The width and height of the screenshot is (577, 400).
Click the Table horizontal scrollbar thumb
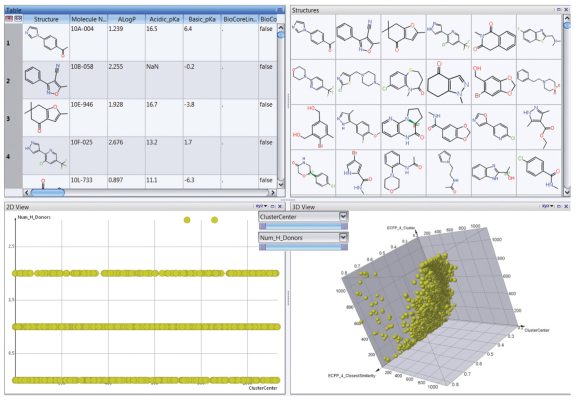point(48,192)
